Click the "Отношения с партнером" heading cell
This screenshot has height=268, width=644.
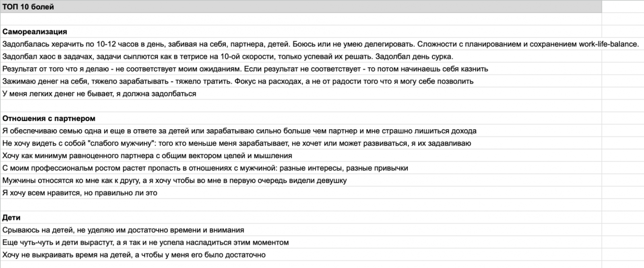49,119
